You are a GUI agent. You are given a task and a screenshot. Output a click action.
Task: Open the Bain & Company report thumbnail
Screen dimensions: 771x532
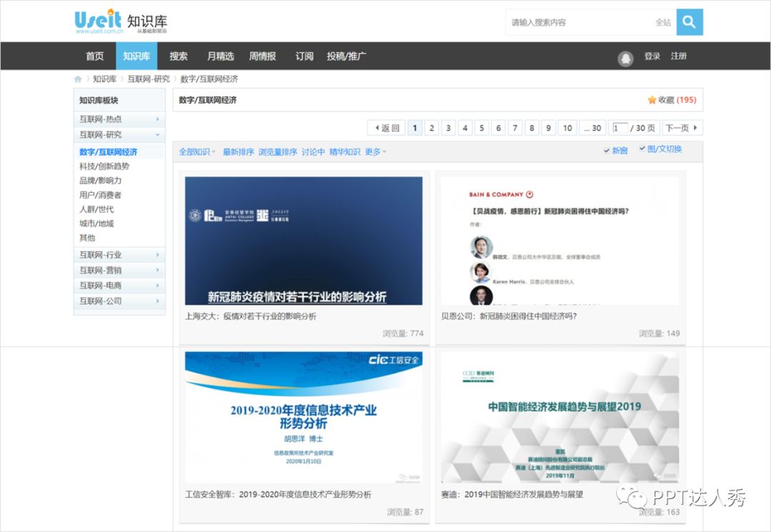560,241
